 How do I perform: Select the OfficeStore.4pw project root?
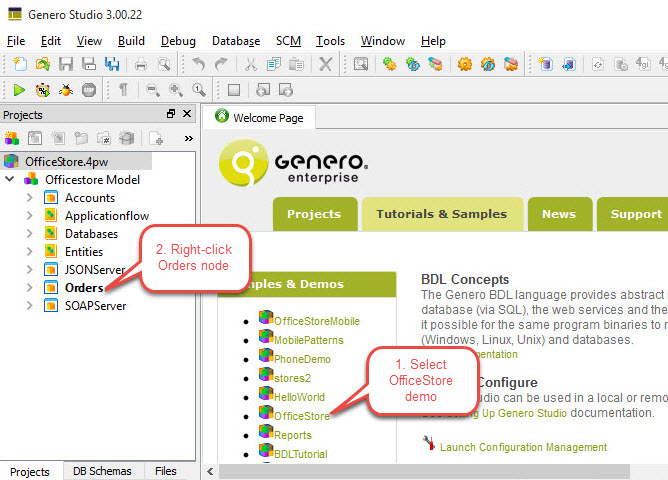click(66, 162)
